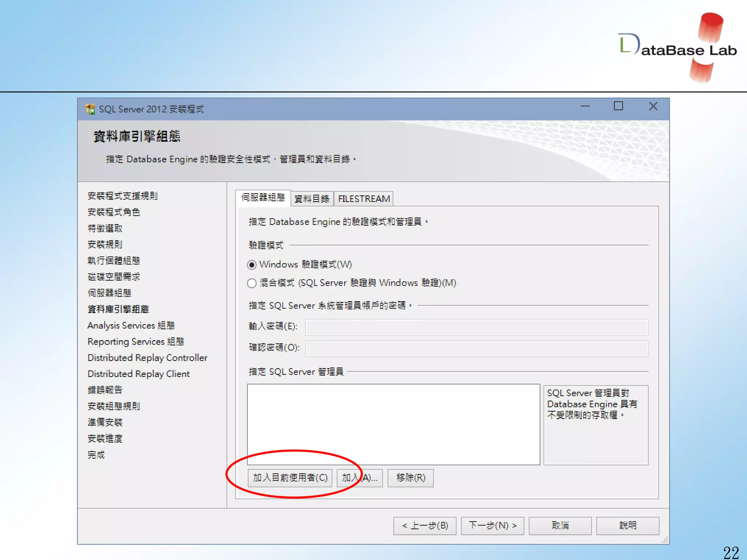
Task: Click the SQL Server setup title bar icon
Action: (90, 109)
